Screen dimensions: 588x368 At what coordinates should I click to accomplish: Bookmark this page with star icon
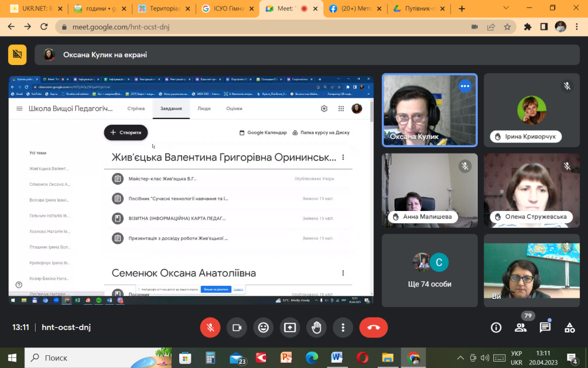pyautogui.click(x=508, y=26)
